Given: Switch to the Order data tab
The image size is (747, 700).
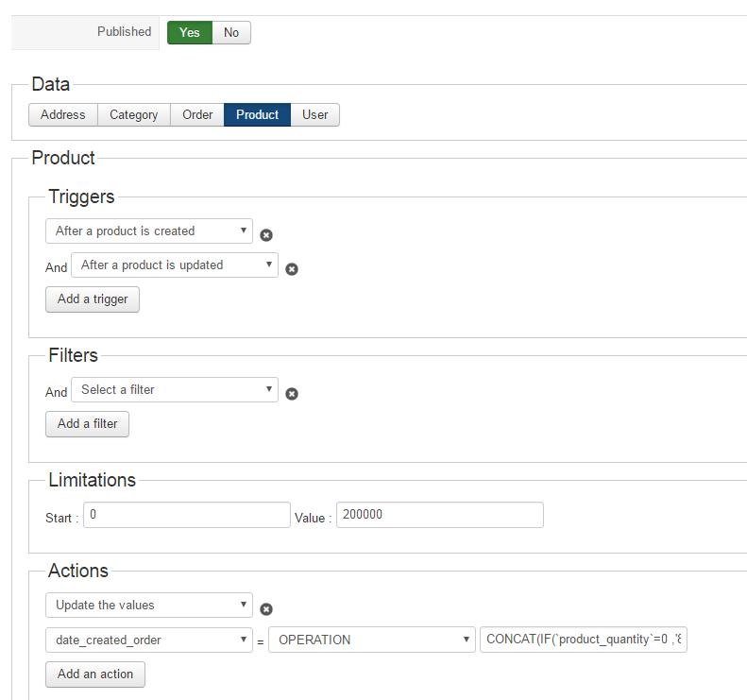Looking at the screenshot, I should [x=197, y=115].
